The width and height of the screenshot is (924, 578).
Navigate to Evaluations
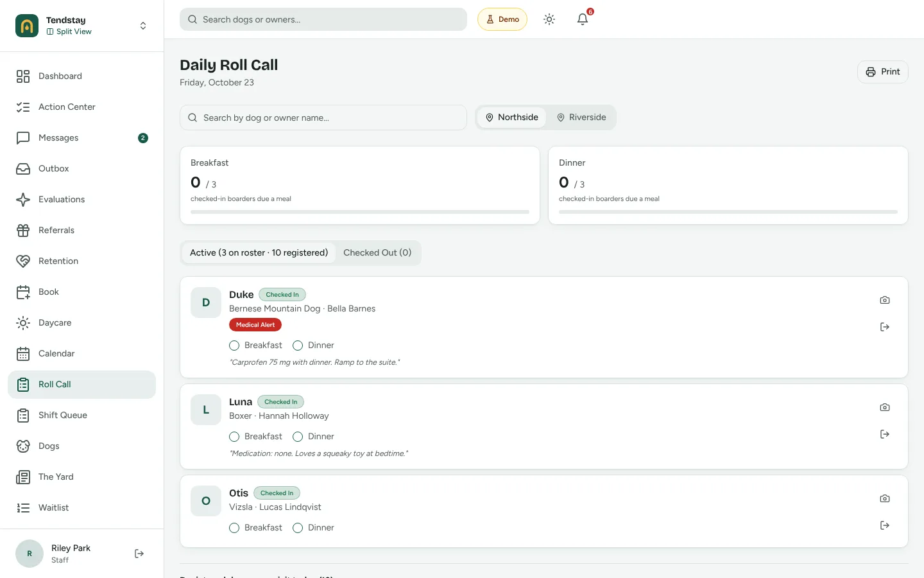point(81,200)
